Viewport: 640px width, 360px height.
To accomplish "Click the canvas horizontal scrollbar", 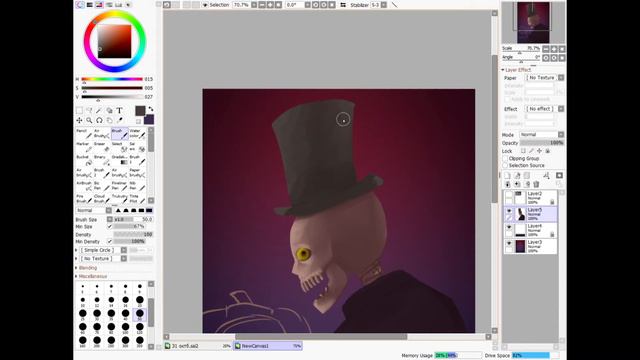I will coord(321,337).
